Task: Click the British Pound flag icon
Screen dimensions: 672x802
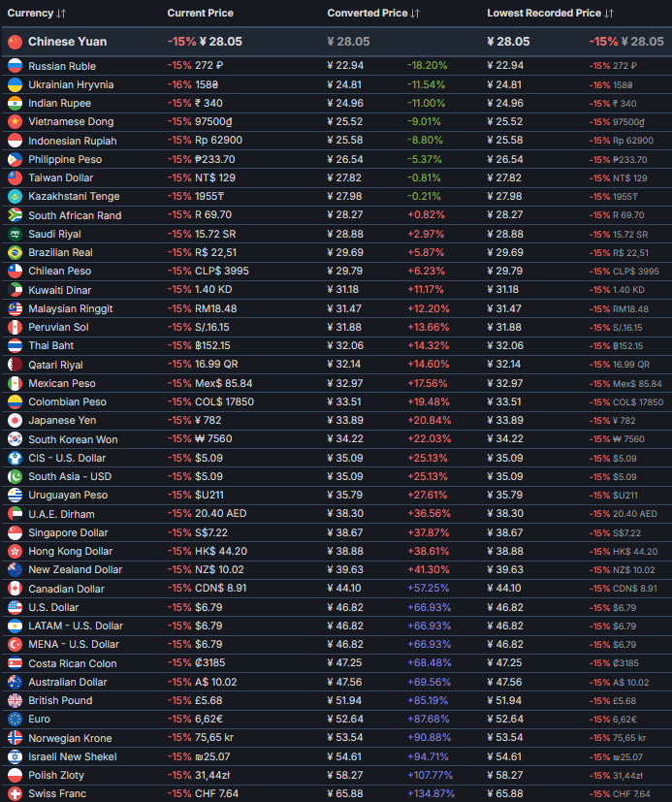Action: pos(15,700)
